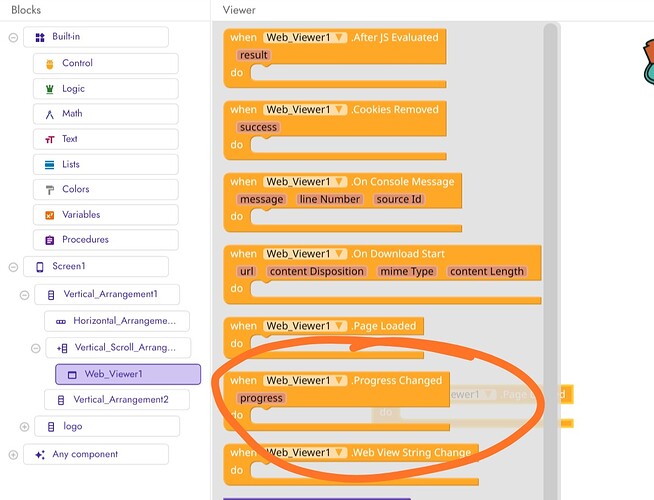Click the content Disposition parameter chip
Image resolution: width=654 pixels, height=500 pixels.
coord(317,271)
